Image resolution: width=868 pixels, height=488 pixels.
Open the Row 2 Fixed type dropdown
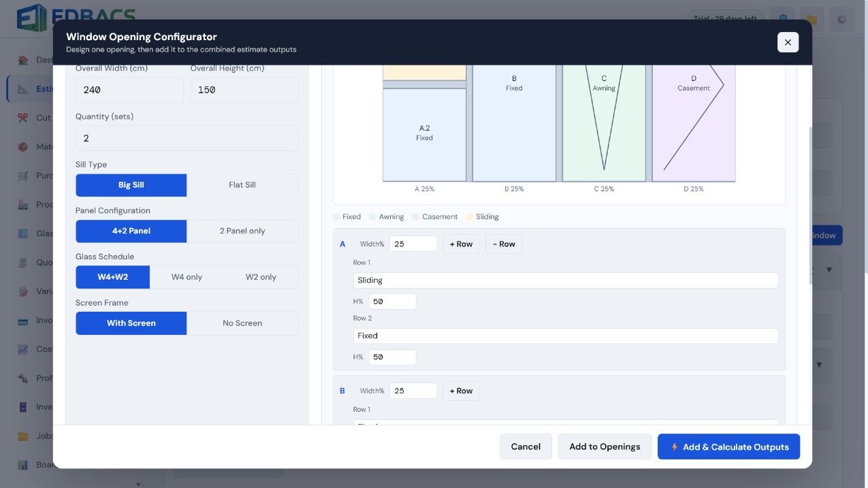click(566, 336)
